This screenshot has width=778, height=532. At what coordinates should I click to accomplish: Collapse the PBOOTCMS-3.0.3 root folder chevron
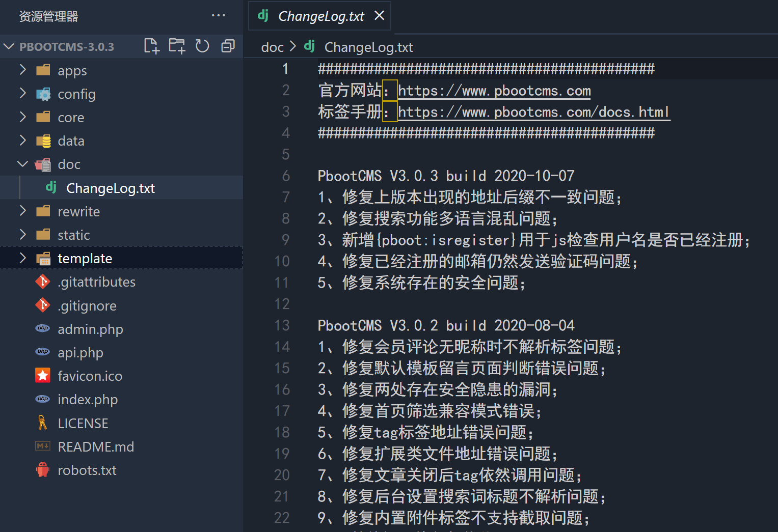(9, 46)
